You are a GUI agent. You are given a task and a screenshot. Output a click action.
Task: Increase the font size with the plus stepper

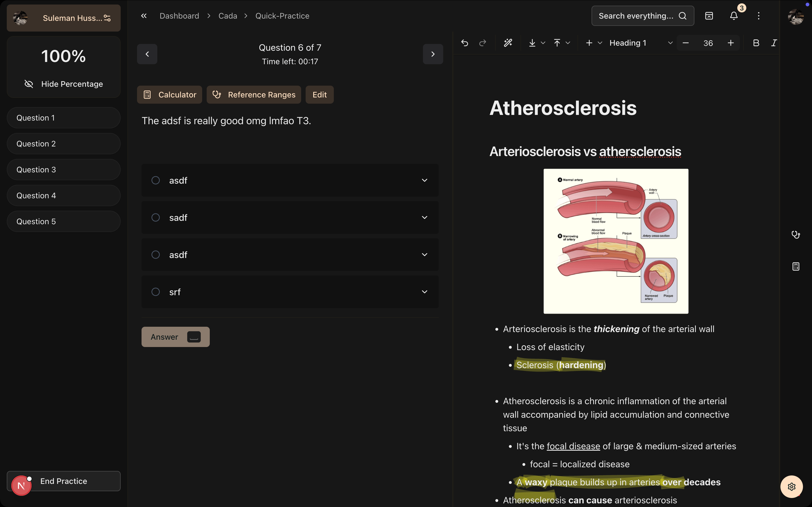pyautogui.click(x=731, y=43)
